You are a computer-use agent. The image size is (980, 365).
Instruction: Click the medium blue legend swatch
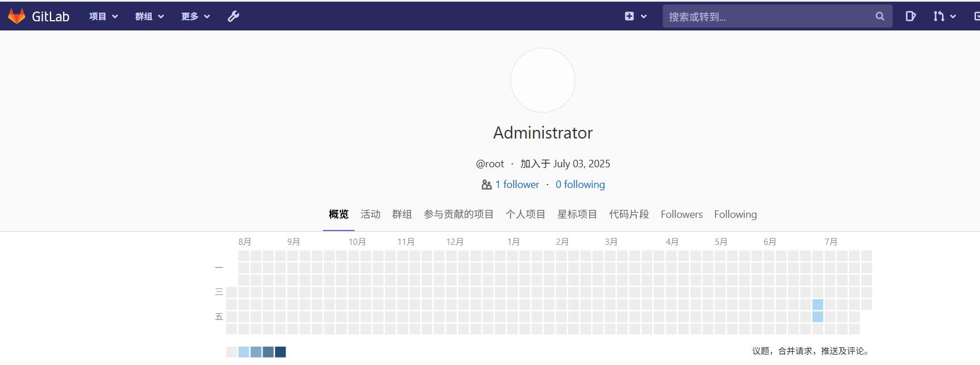(x=256, y=352)
